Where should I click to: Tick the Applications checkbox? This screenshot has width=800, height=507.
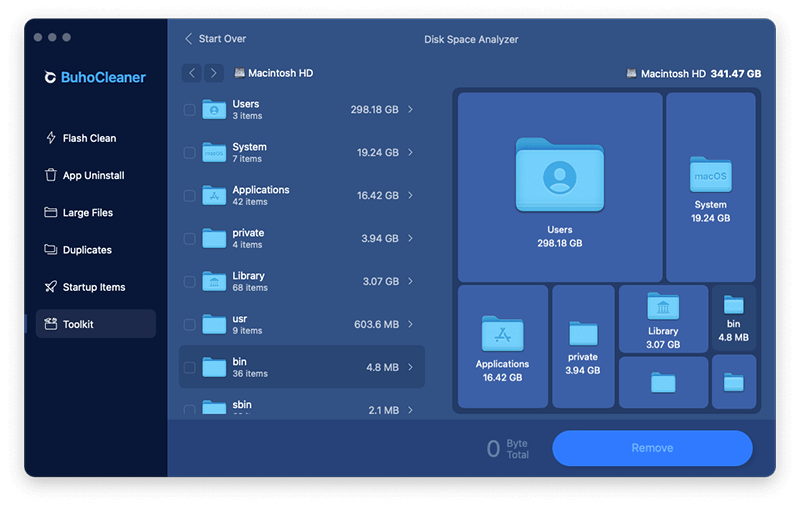coord(189,195)
